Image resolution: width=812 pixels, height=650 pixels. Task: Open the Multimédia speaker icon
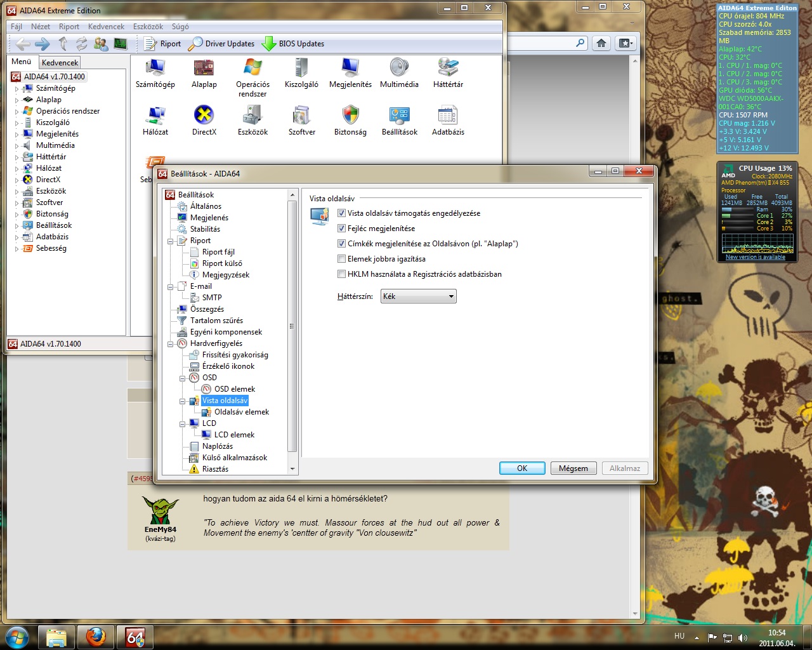point(399,74)
